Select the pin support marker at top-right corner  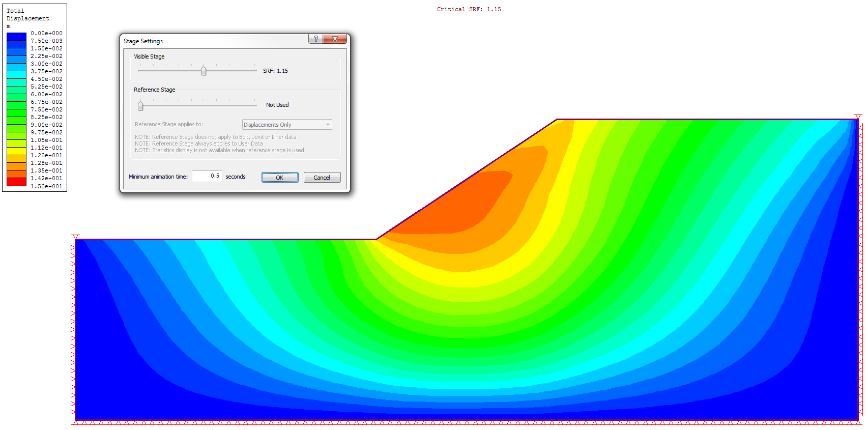pyautogui.click(x=858, y=117)
